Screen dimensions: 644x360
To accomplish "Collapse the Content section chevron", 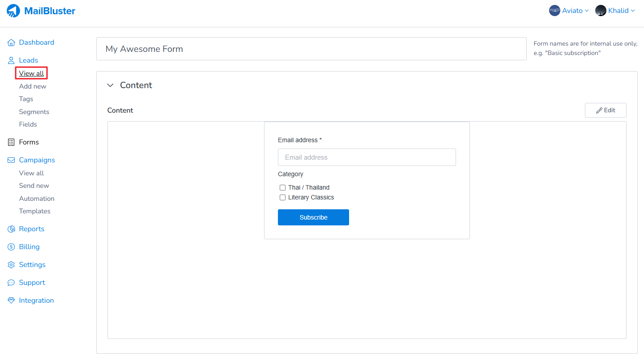I will pyautogui.click(x=110, y=85).
